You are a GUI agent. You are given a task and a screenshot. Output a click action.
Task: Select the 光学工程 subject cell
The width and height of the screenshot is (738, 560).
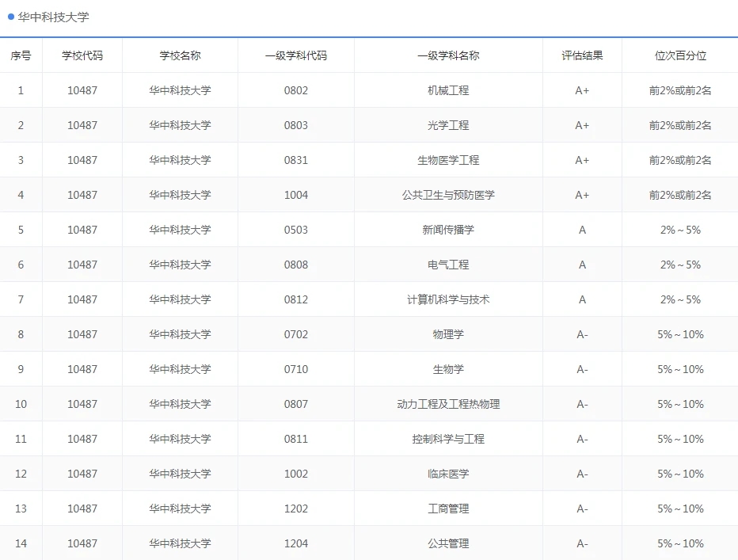coord(448,125)
